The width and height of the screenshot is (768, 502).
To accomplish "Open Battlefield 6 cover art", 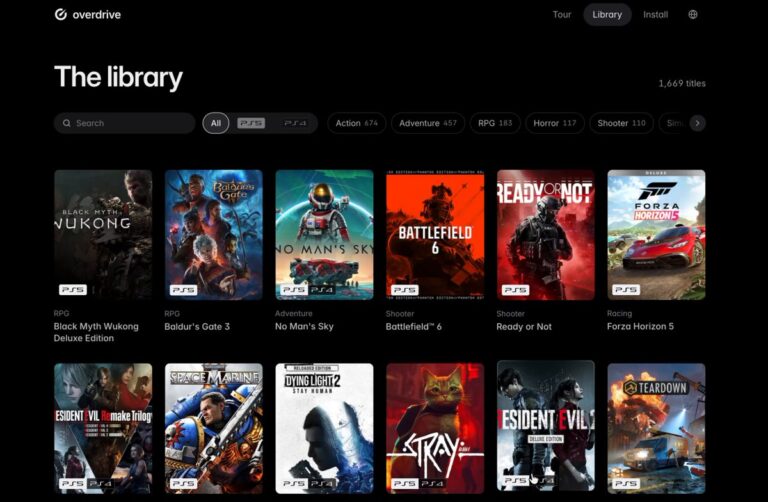I will click(x=435, y=235).
